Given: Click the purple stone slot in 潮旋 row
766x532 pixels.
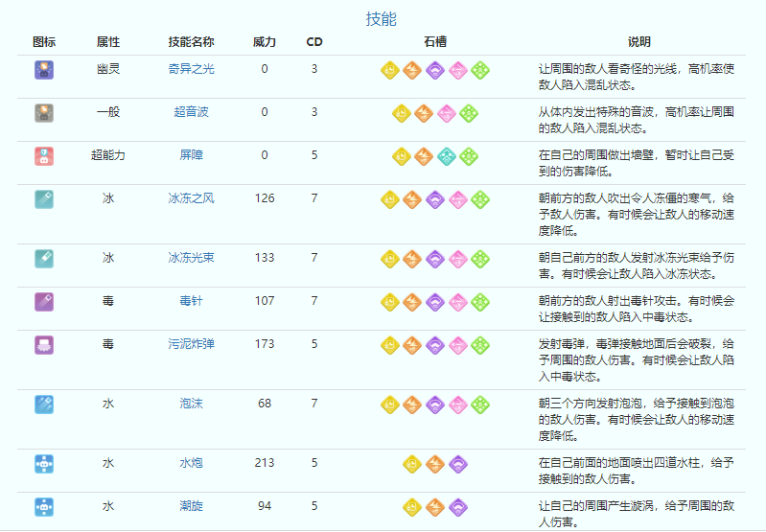Looking at the screenshot, I should [457, 506].
